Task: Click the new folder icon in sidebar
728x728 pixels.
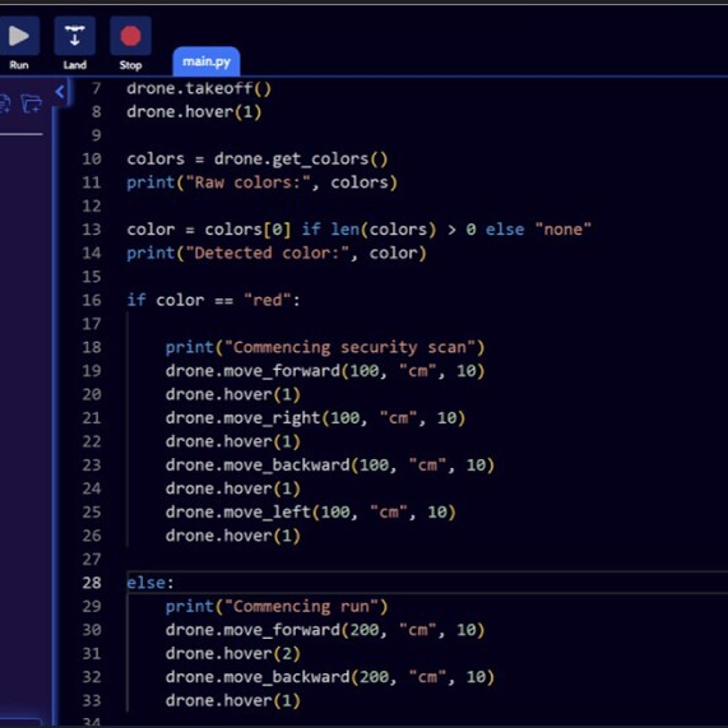Action: (x=31, y=104)
